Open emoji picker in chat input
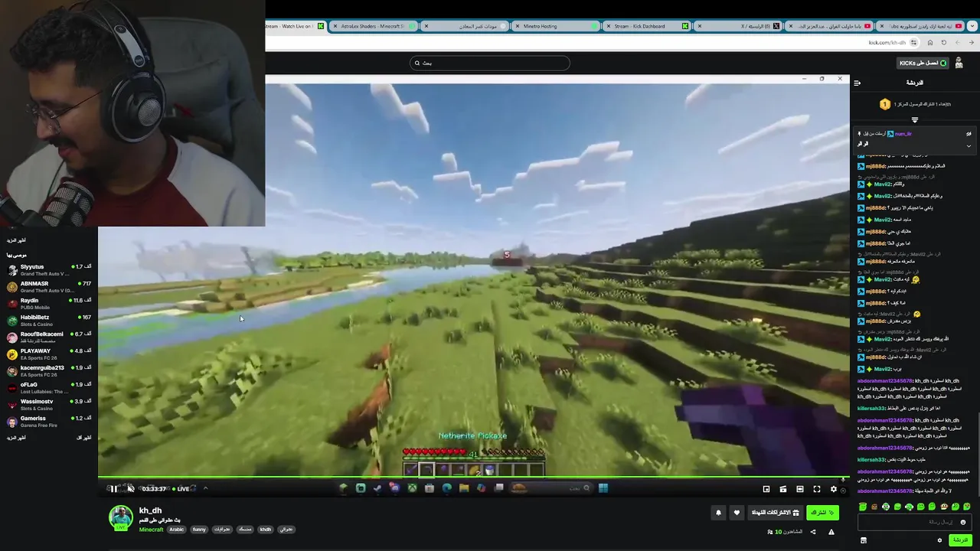Image resolution: width=980 pixels, height=551 pixels. pos(963,522)
